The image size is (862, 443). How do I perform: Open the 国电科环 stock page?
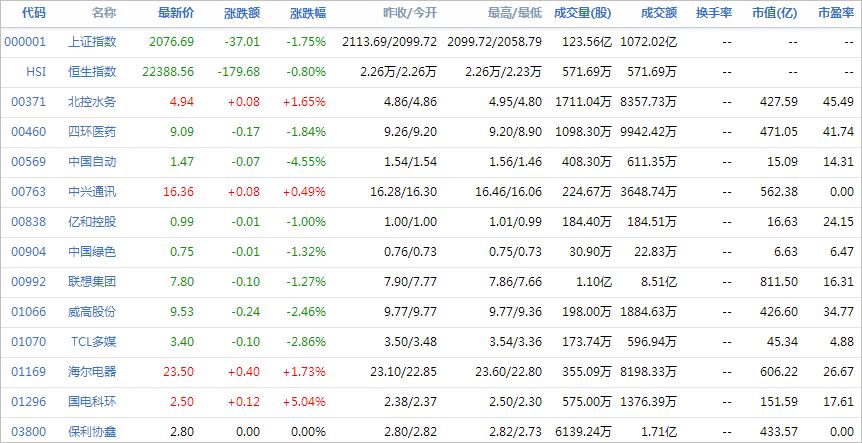click(x=92, y=402)
